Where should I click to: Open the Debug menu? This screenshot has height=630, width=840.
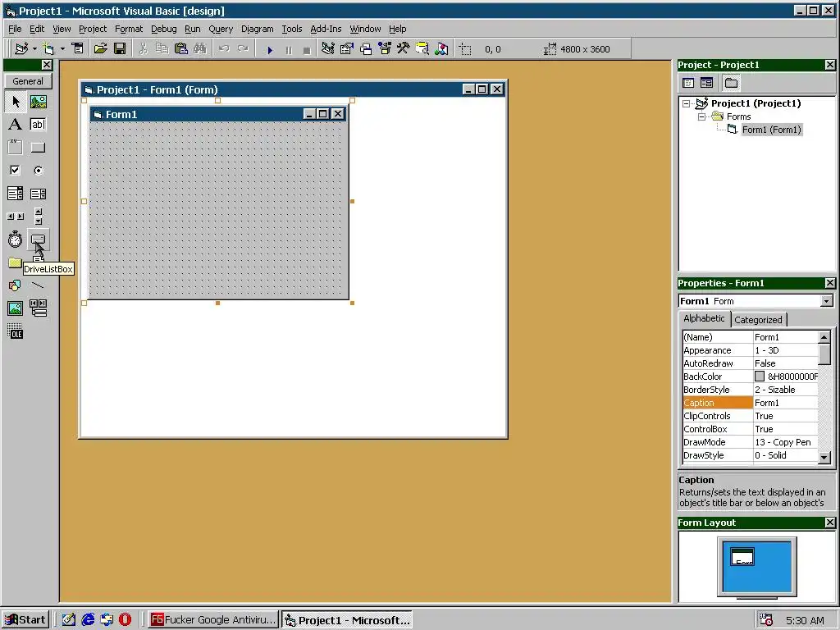coord(163,29)
